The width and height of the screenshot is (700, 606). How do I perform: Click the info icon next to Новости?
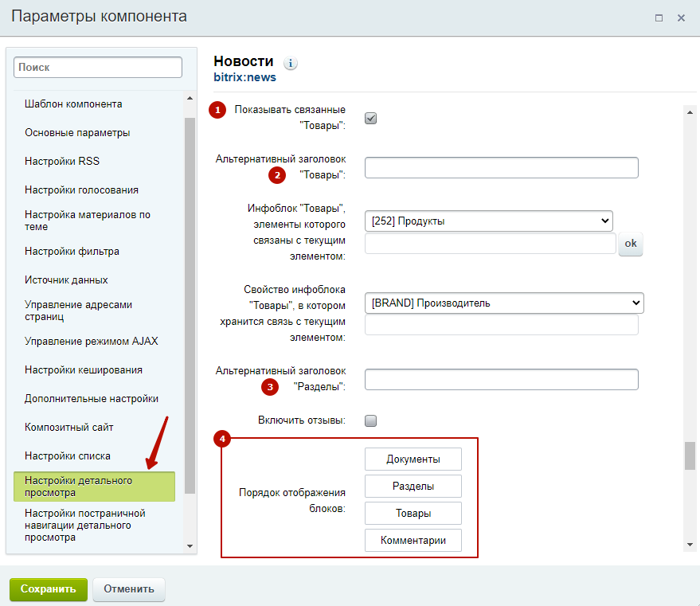tap(291, 64)
